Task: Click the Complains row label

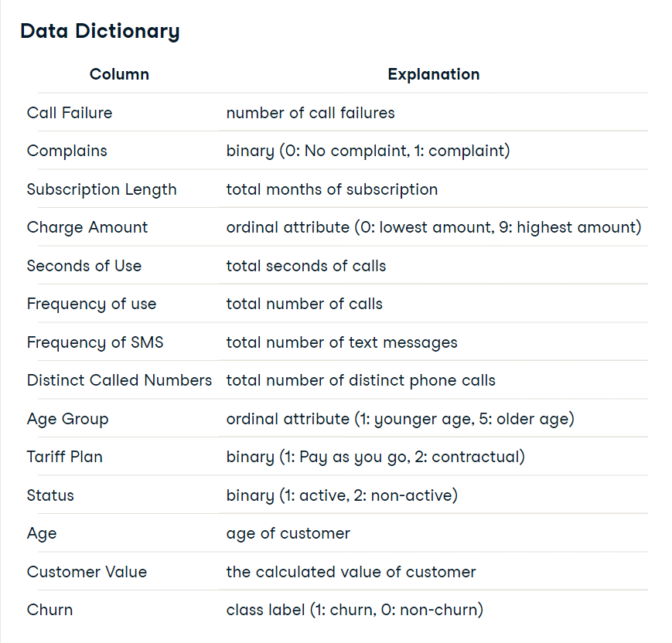Action: coord(67,151)
